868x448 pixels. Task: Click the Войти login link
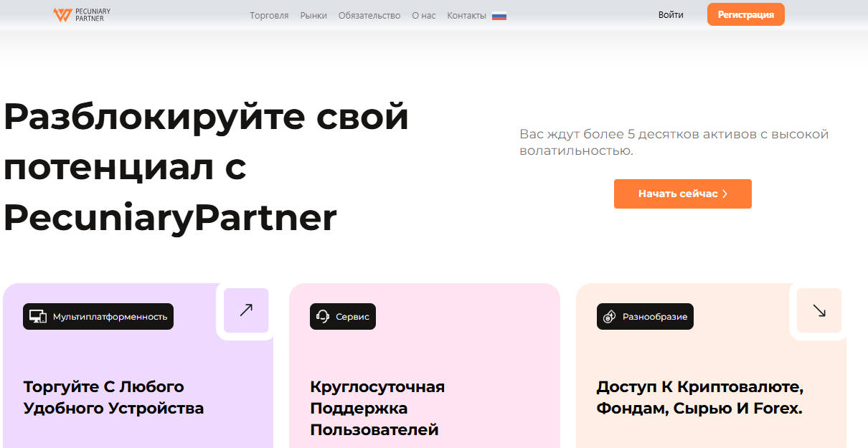(x=671, y=15)
